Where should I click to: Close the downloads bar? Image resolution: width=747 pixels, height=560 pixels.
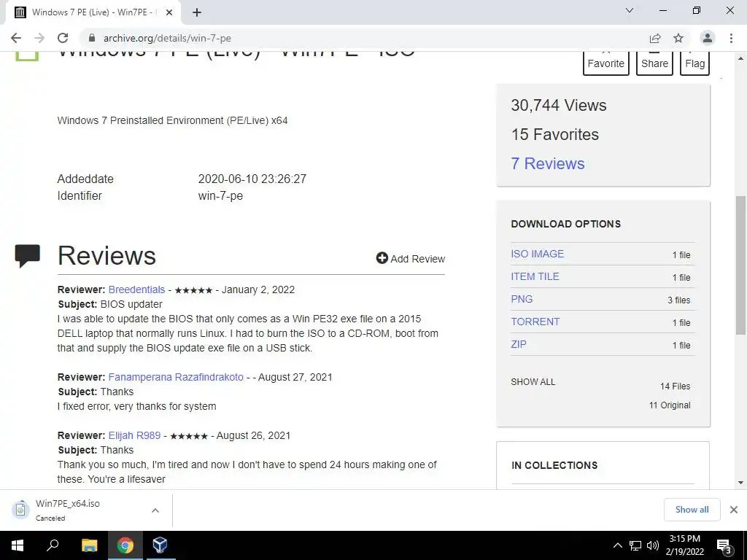coord(734,510)
